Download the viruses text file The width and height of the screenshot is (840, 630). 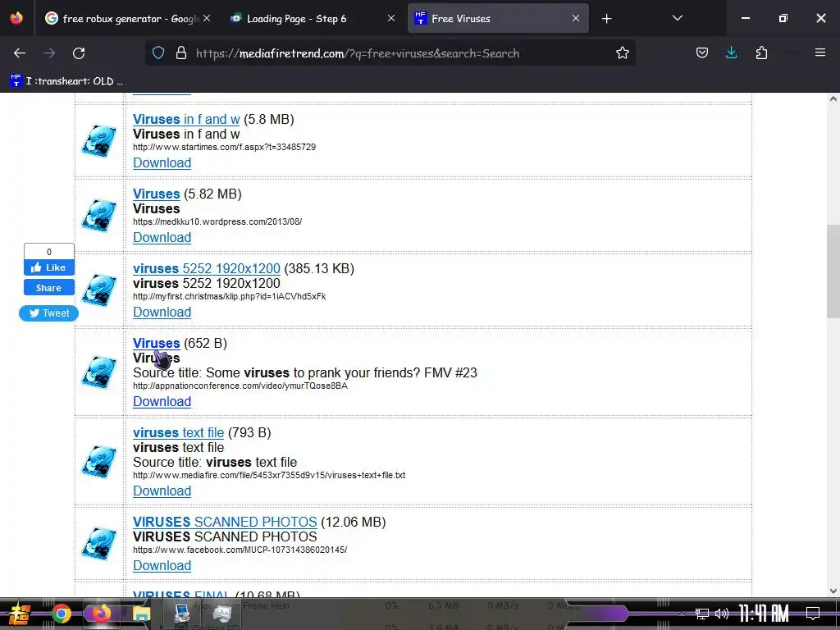[x=162, y=491]
